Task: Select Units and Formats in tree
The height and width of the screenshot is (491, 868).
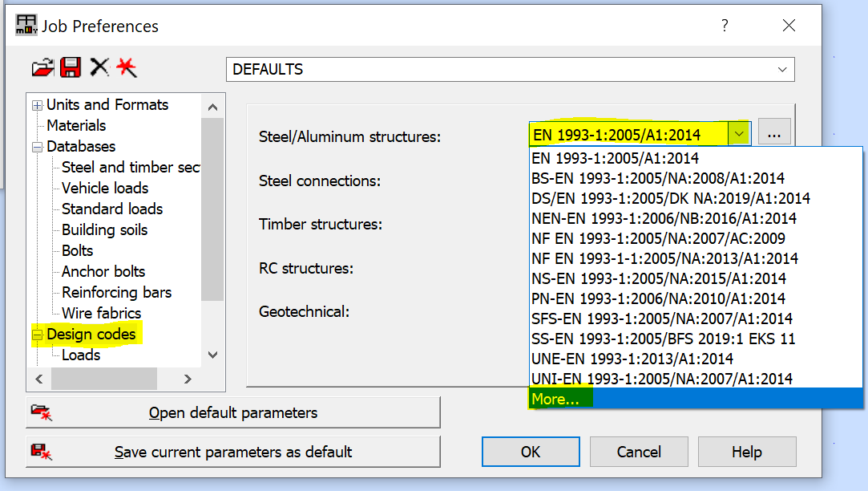Action: (107, 105)
